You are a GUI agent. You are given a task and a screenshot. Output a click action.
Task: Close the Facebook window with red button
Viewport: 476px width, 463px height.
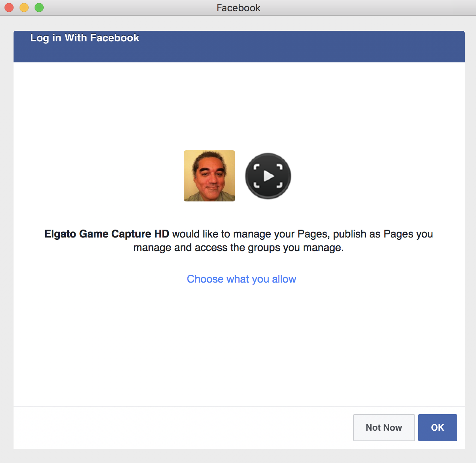tap(9, 8)
